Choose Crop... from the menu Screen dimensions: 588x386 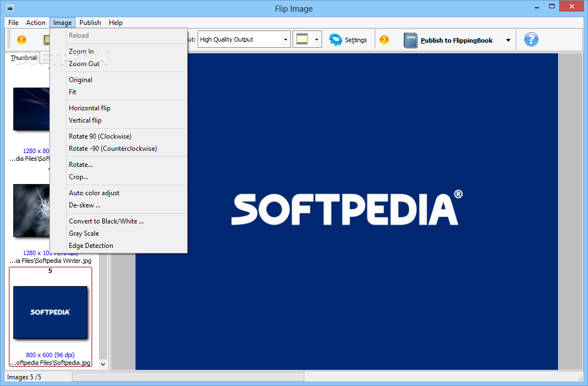pyautogui.click(x=118, y=177)
